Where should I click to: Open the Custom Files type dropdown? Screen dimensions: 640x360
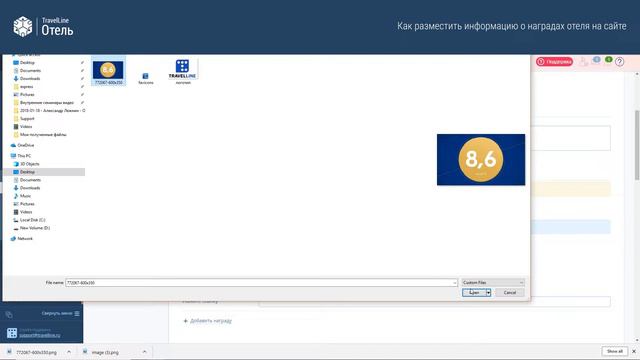493,282
